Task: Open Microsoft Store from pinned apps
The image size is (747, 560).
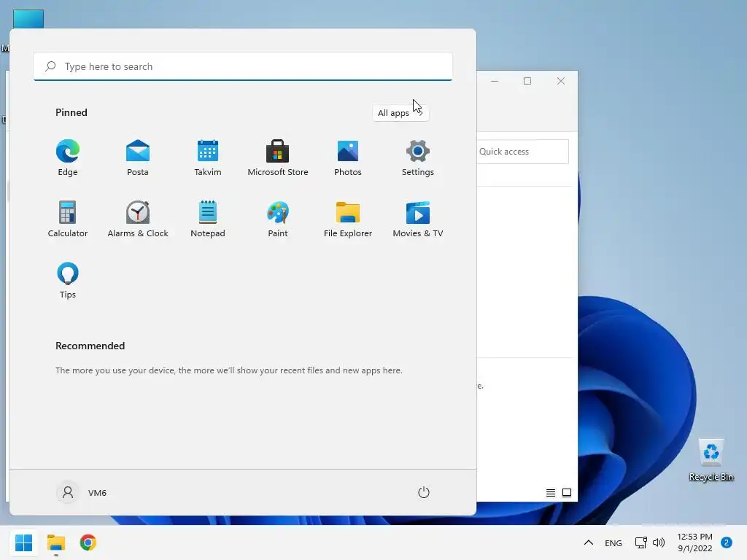Action: (278, 158)
